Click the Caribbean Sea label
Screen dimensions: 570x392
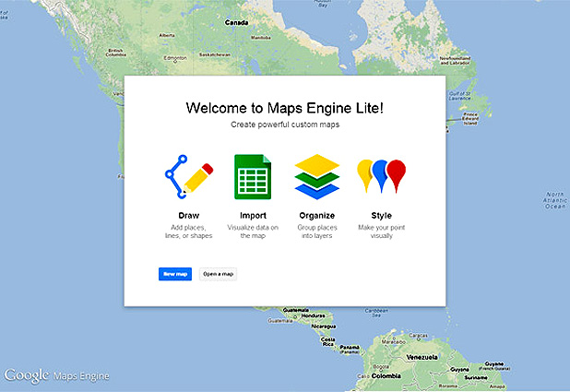tap(376, 313)
